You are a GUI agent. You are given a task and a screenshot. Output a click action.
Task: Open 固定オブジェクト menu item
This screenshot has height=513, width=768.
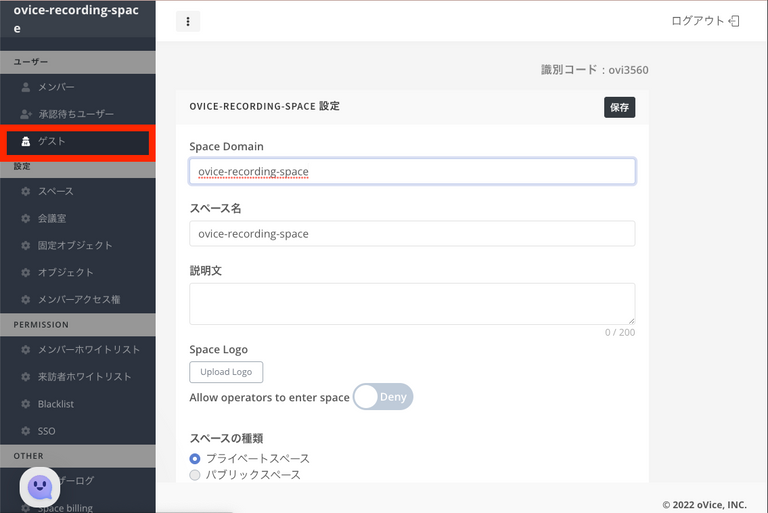(78, 245)
